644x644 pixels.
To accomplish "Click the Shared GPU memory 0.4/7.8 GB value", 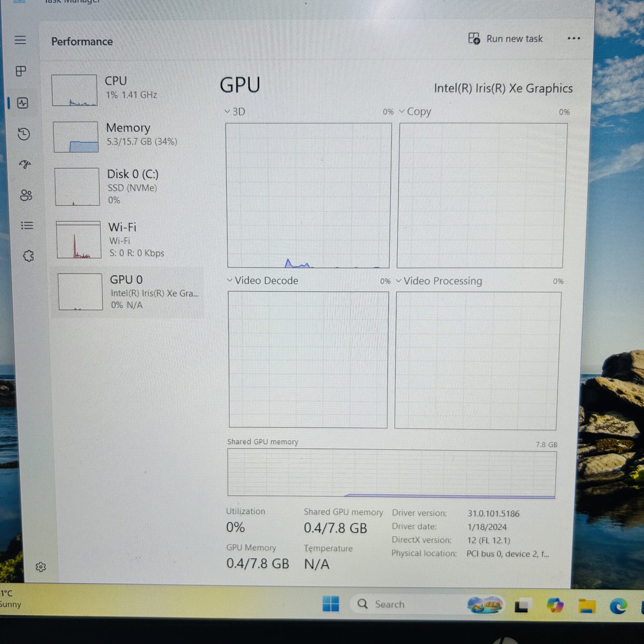I will pos(335,528).
